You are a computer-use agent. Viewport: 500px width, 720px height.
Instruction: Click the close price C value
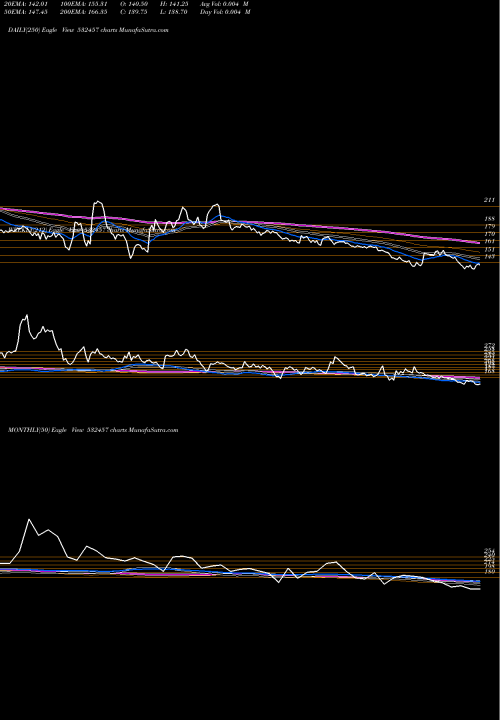point(137,12)
